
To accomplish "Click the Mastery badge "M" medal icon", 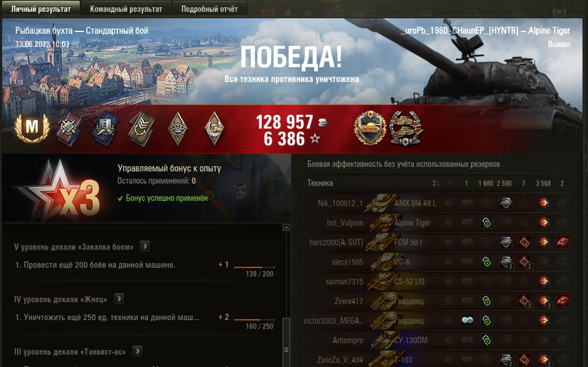I will coord(32,128).
